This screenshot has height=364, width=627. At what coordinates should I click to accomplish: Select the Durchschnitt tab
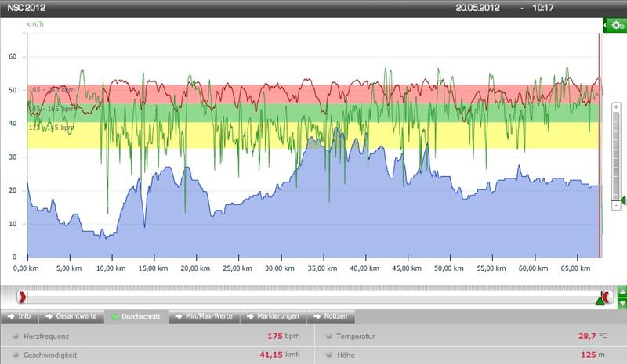(136, 316)
